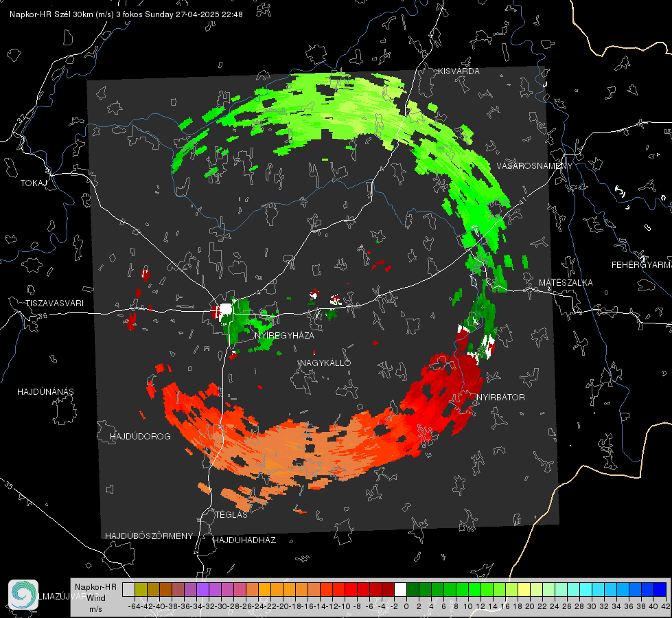
Task: Click the VÁSÁROSNAMÉNY town label
Action: [x=535, y=166]
